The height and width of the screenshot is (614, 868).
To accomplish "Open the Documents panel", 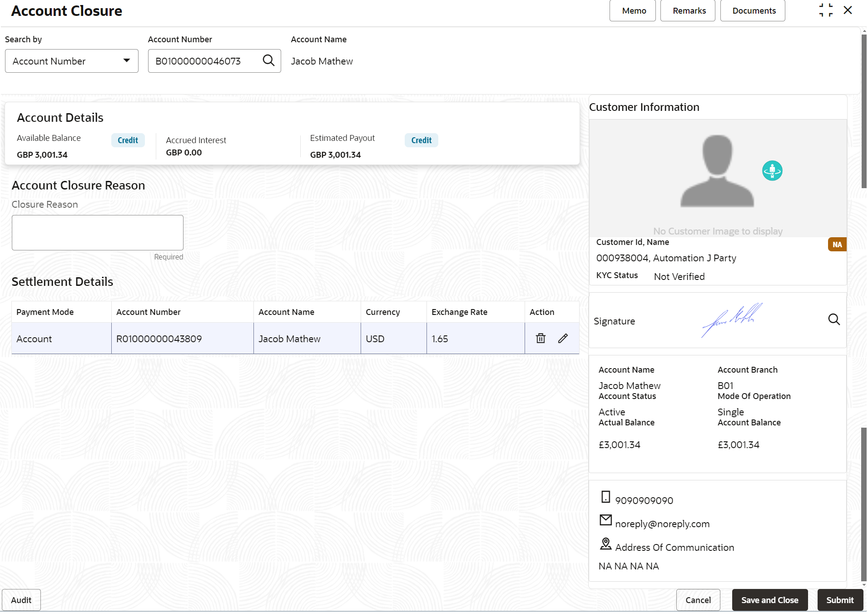I will 753,10.
